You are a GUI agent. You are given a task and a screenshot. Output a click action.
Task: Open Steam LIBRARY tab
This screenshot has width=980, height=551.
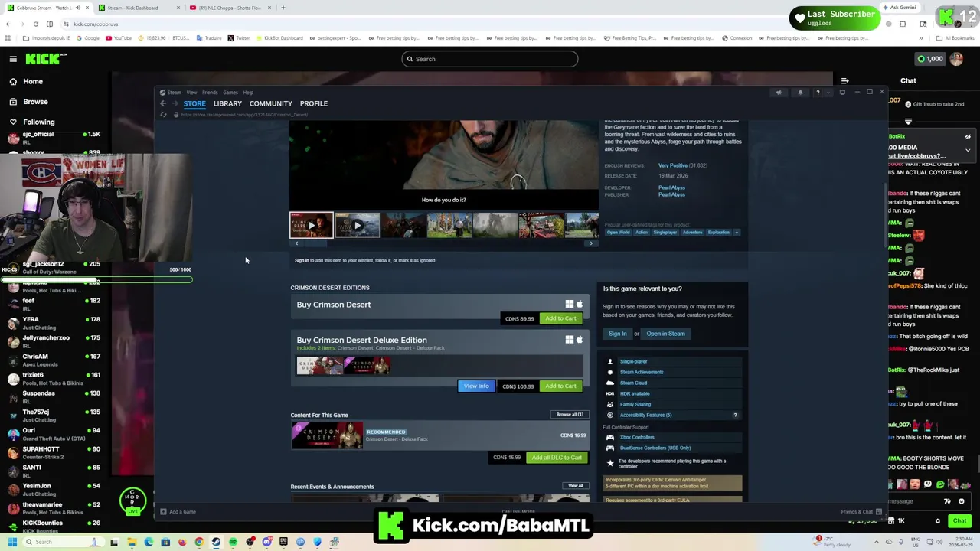click(227, 103)
